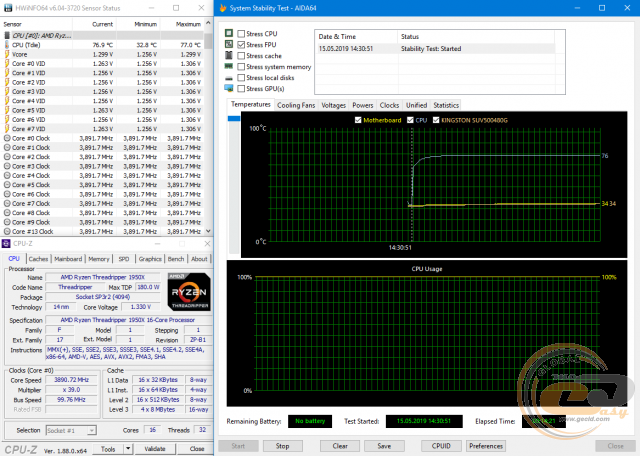Switch to the Unified tab

416,105
